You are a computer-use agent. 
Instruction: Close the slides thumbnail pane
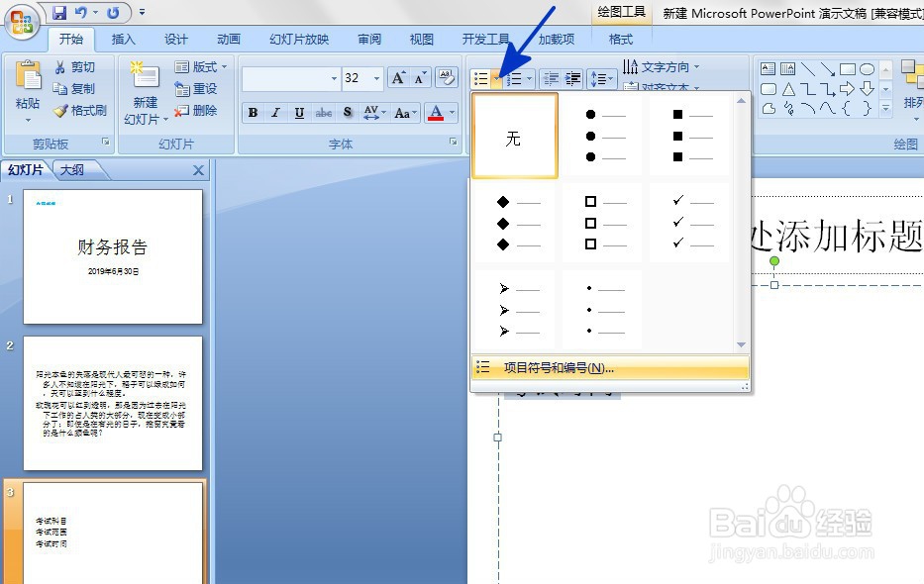click(199, 170)
